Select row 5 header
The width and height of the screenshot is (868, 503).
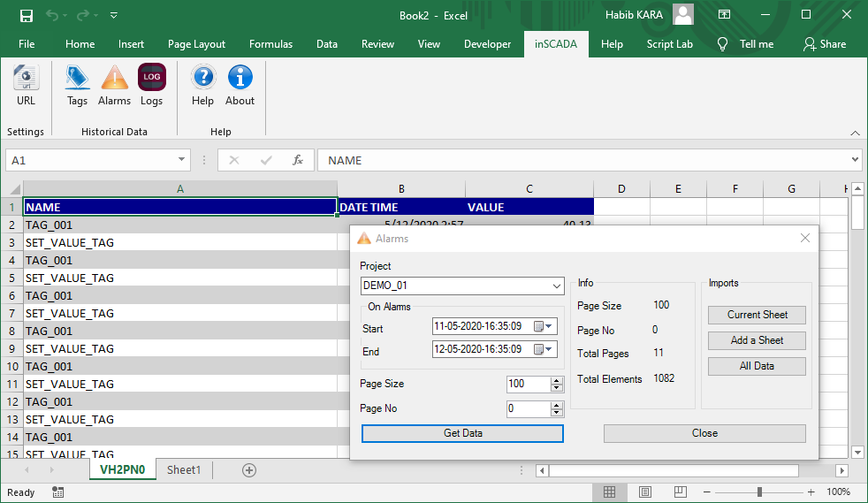(12, 278)
